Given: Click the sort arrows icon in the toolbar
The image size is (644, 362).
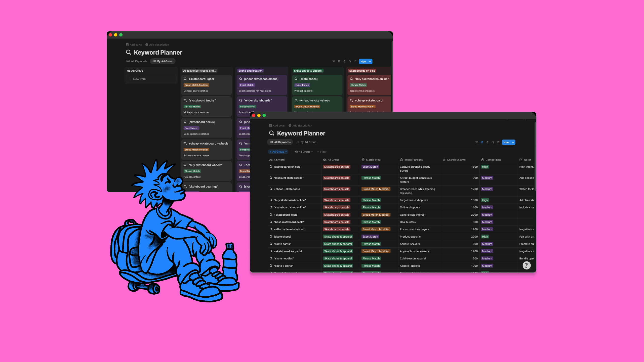Looking at the screenshot, I should click(482, 142).
